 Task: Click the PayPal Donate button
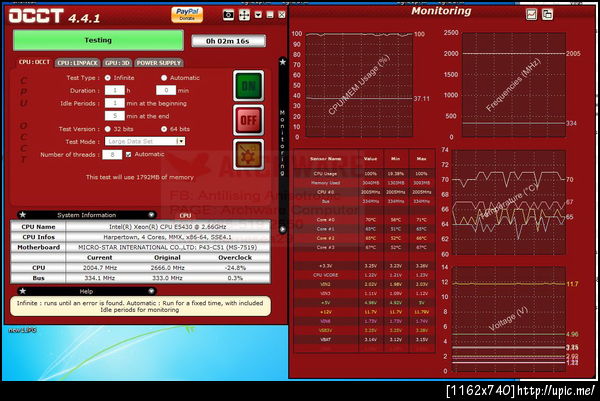pyautogui.click(x=187, y=15)
